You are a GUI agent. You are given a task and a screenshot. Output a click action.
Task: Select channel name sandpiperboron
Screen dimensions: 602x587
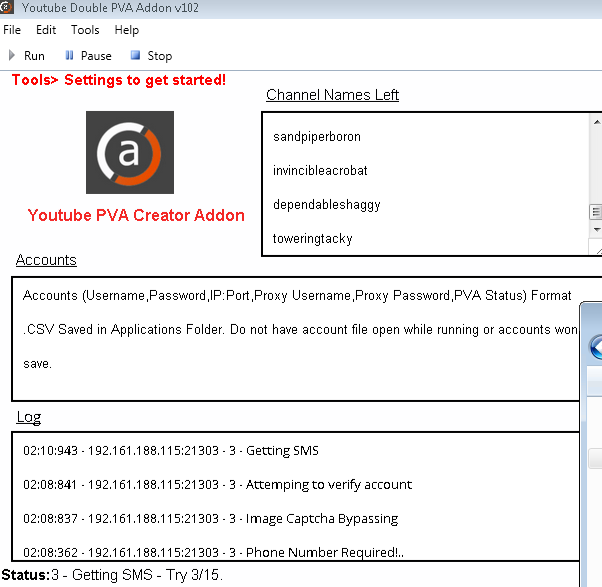tap(317, 137)
